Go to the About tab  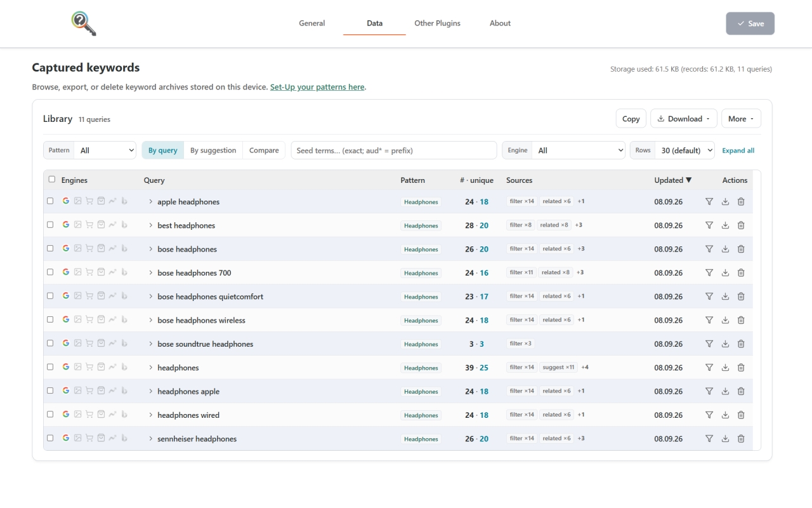coord(500,23)
